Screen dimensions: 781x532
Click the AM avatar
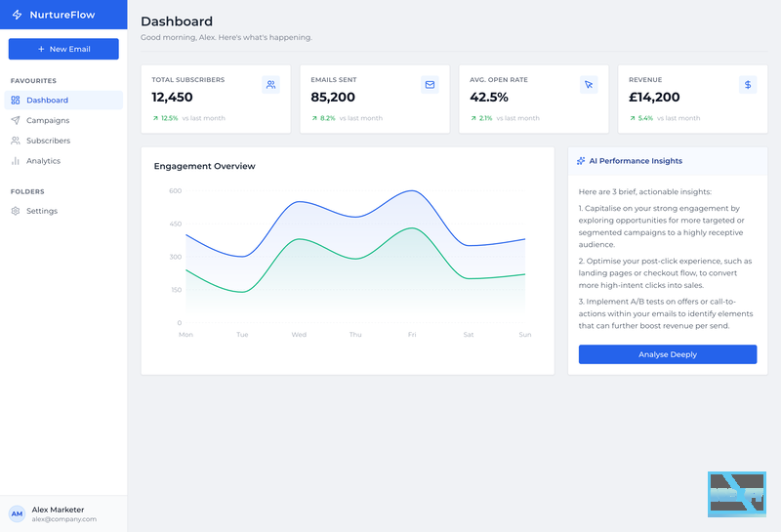coord(17,513)
